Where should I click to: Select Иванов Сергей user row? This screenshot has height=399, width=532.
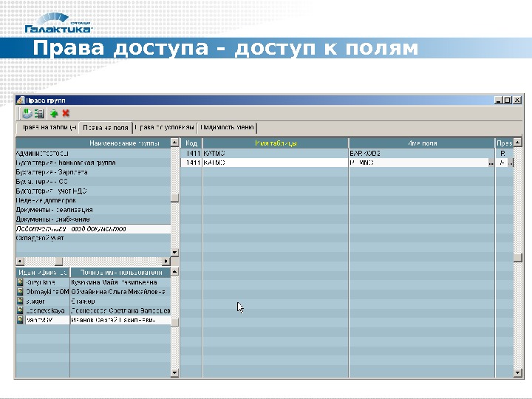point(93,320)
